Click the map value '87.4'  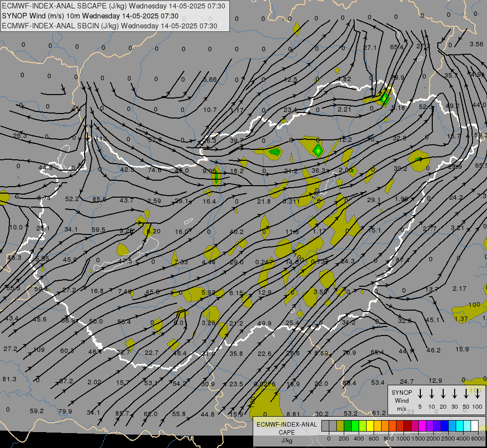(402, 260)
